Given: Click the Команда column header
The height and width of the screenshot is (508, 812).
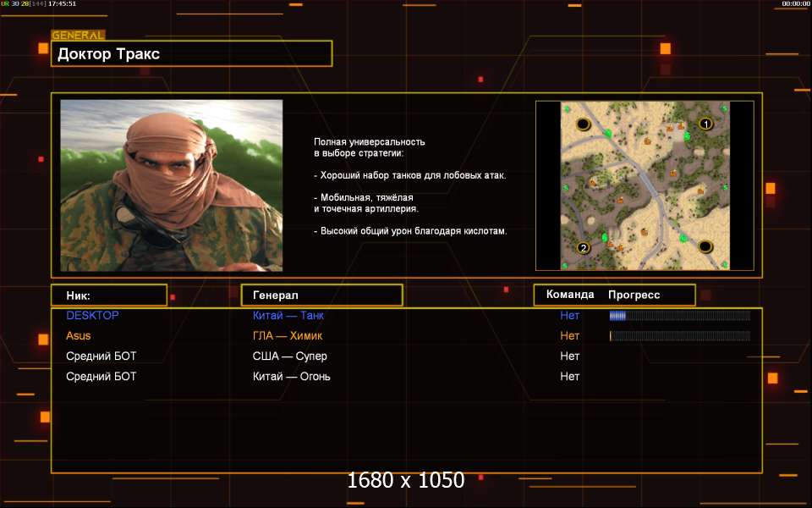Looking at the screenshot, I should click(x=570, y=295).
